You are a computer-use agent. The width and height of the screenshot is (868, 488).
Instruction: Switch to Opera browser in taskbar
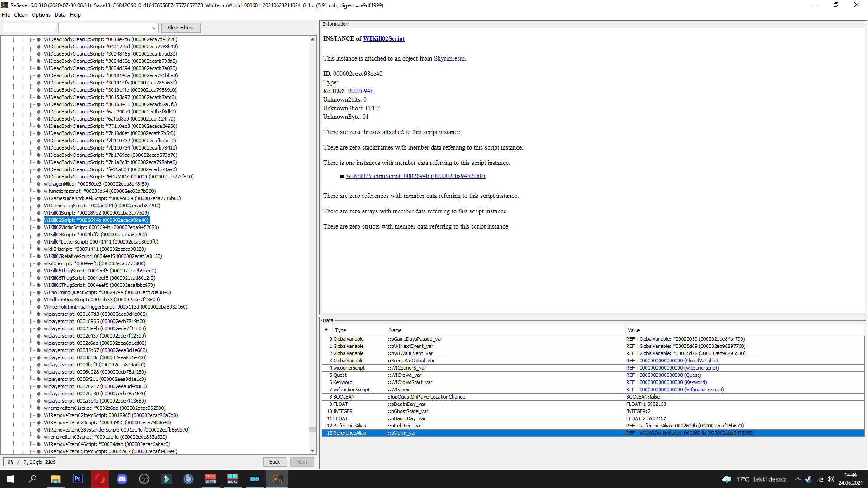[x=100, y=479]
